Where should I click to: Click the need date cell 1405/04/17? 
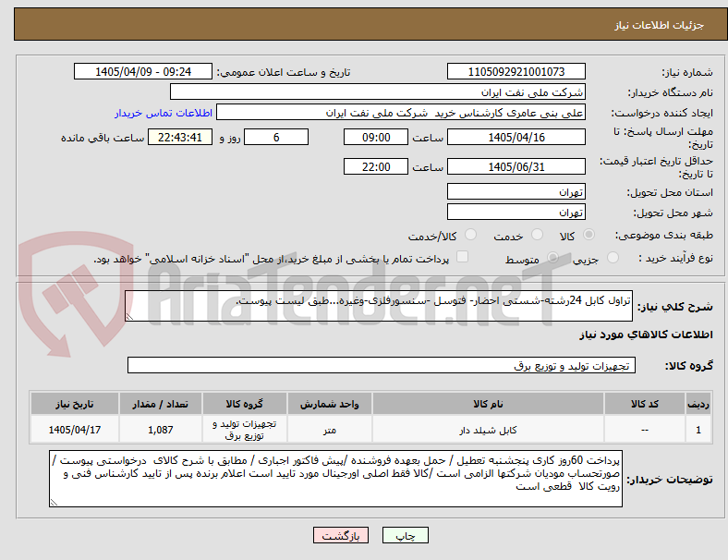tap(74, 430)
